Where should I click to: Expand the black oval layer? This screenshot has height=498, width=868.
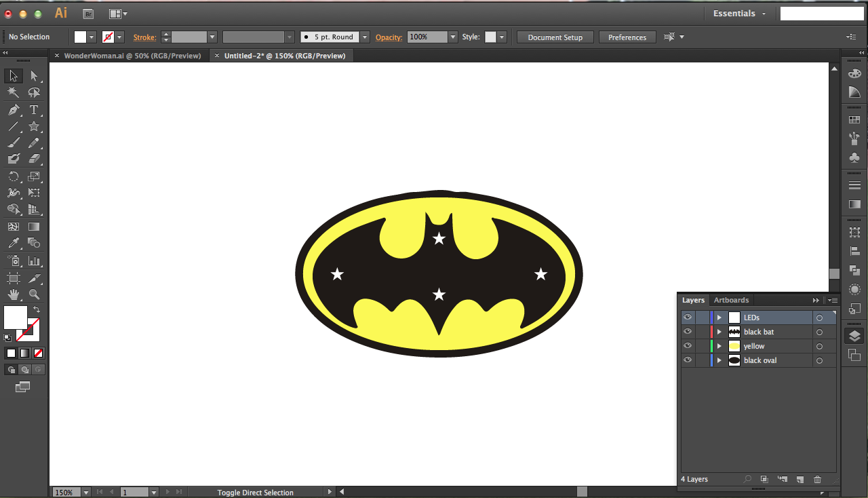[x=719, y=361]
